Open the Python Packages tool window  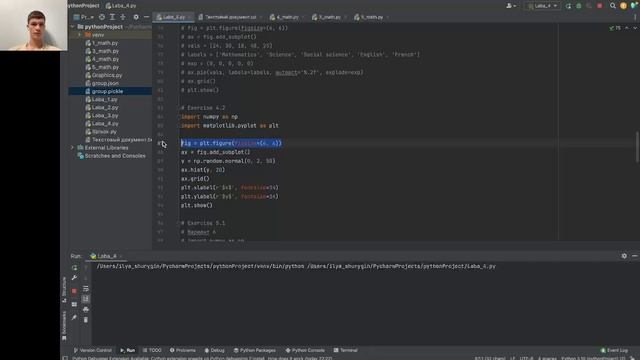254,350
